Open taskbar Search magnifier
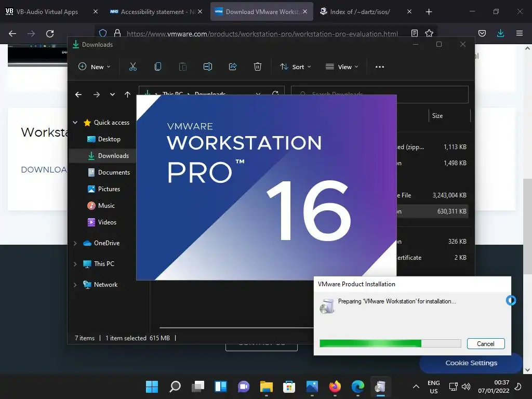The image size is (532, 399). coord(175,387)
